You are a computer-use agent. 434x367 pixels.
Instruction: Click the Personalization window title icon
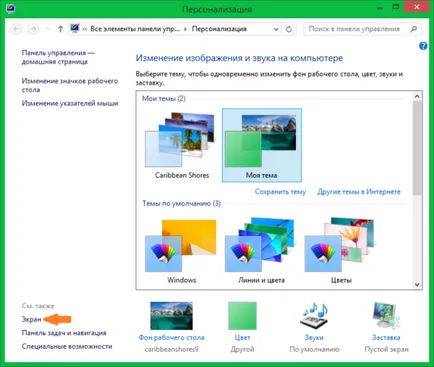pyautogui.click(x=10, y=8)
